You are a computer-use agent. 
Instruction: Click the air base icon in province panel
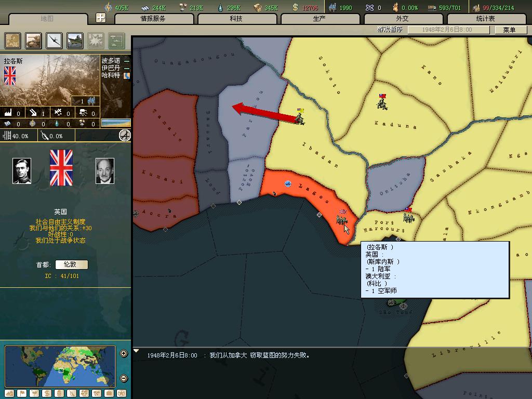pyautogui.click(x=58, y=113)
